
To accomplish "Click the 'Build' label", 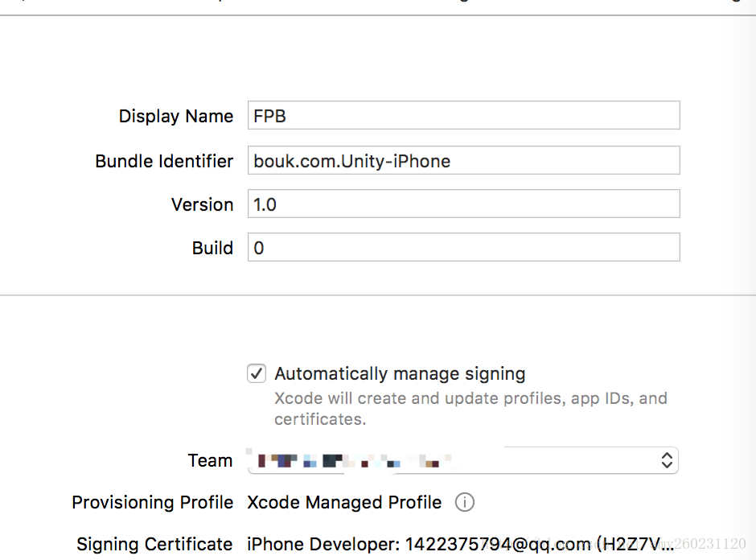I will [212, 248].
